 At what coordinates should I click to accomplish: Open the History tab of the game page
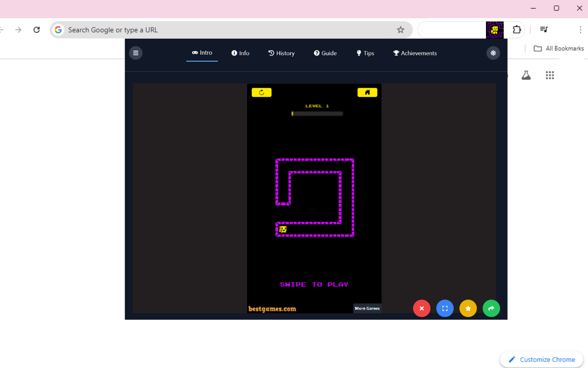(x=282, y=53)
